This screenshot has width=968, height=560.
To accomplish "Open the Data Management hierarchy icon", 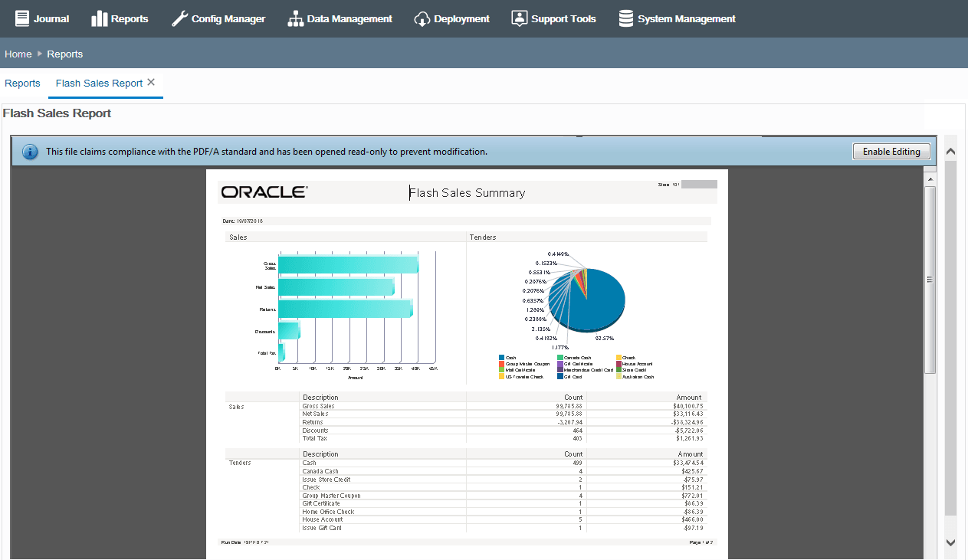I will (x=294, y=18).
